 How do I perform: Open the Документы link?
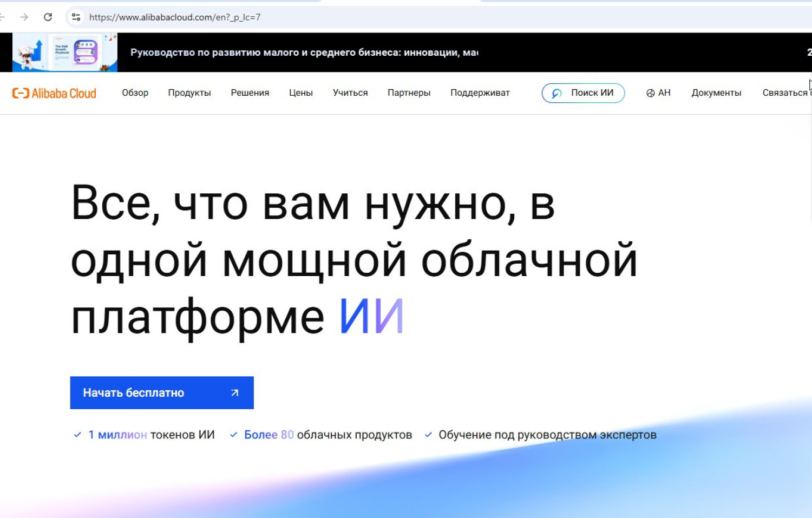716,93
